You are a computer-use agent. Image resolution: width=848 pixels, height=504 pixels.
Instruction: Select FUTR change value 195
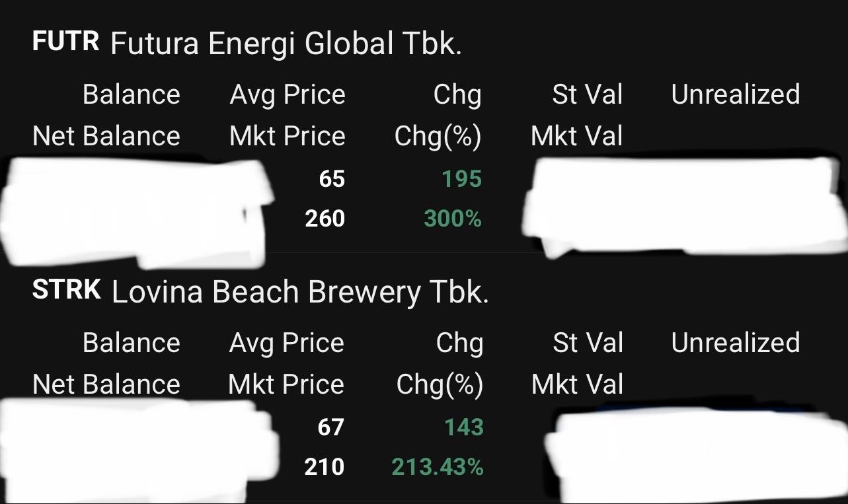tap(463, 179)
